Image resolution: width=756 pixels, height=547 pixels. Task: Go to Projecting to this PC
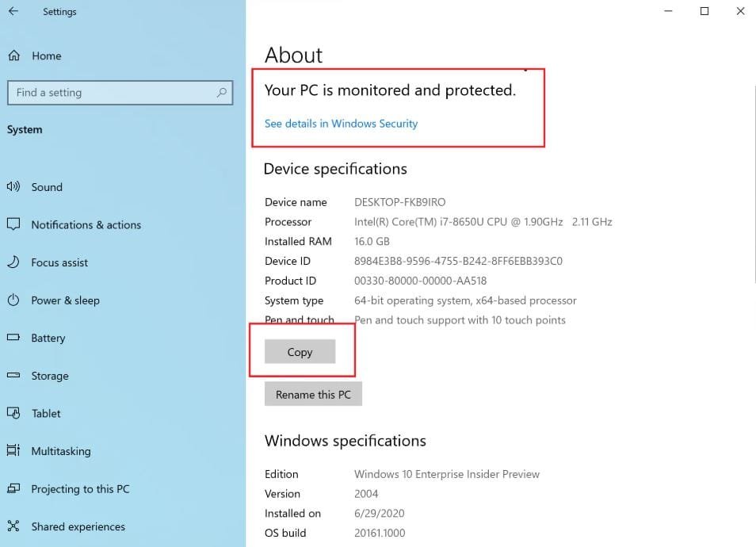79,489
